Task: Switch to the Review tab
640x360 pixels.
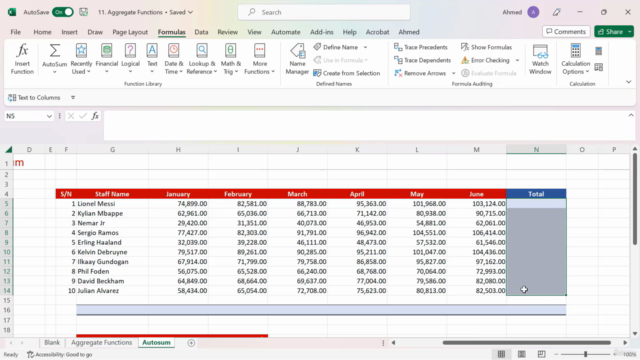Action: pos(227,32)
